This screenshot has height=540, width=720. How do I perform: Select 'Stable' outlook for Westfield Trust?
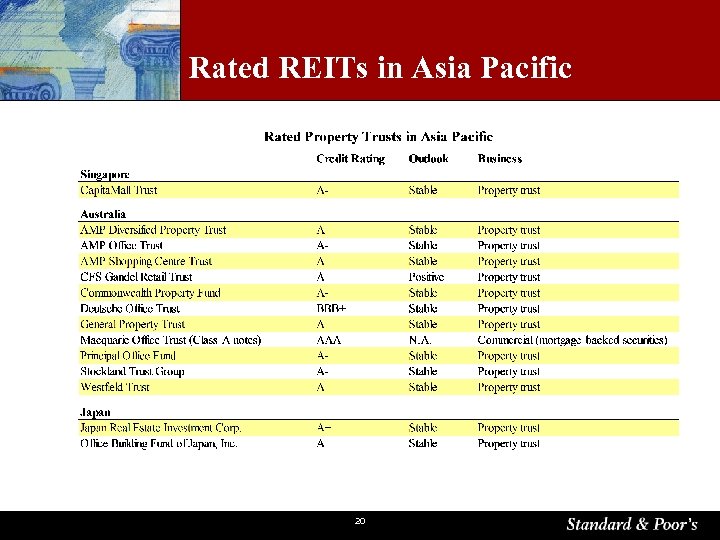coord(423,387)
